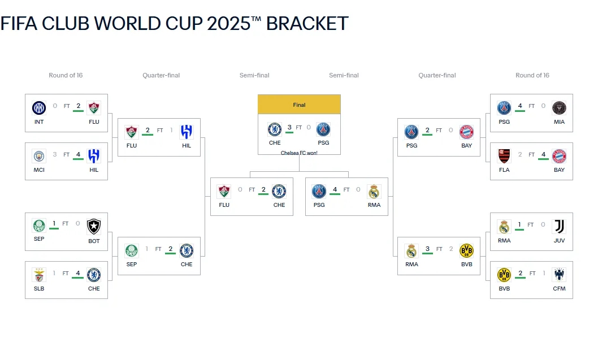Image resolution: width=598 pixels, height=364 pixels.
Task: Click PSG crest in the Final card
Action: [323, 129]
